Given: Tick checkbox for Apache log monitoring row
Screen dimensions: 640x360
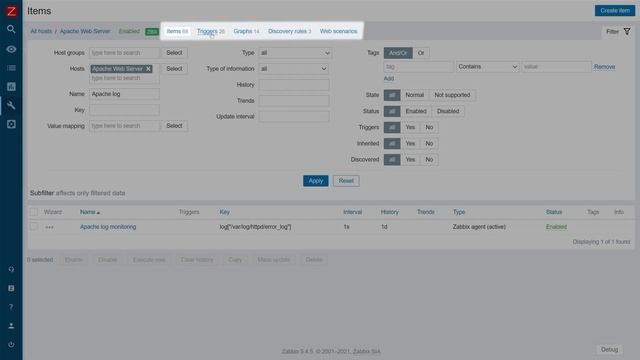Looking at the screenshot, I should tap(34, 227).
